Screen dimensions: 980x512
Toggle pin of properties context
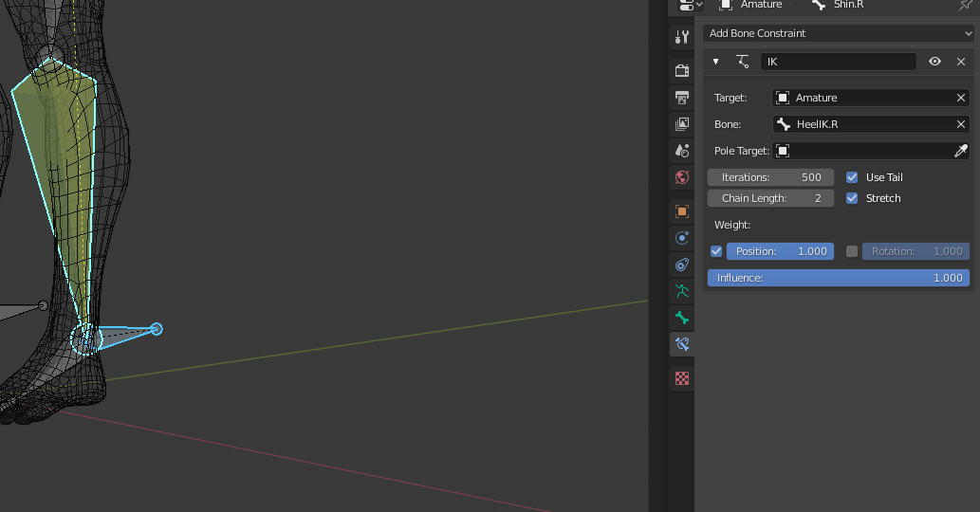pos(965,5)
